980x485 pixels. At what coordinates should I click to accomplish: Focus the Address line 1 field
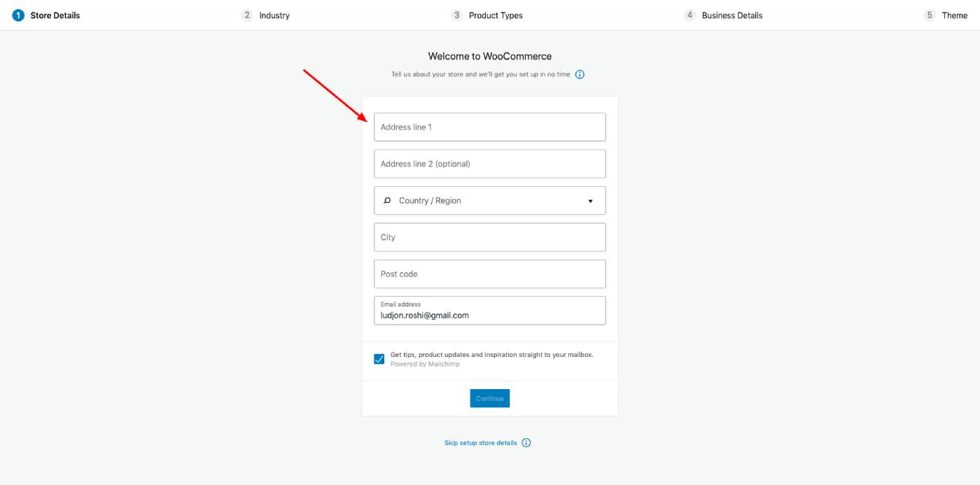[490, 127]
